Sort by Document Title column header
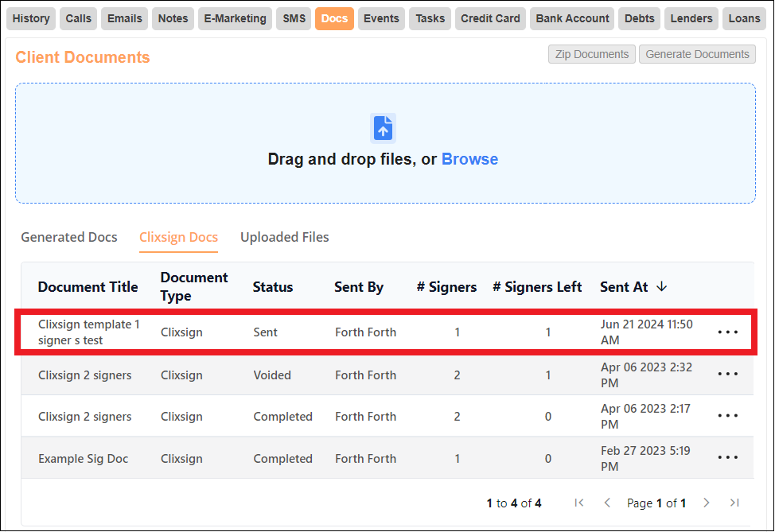 coord(88,287)
